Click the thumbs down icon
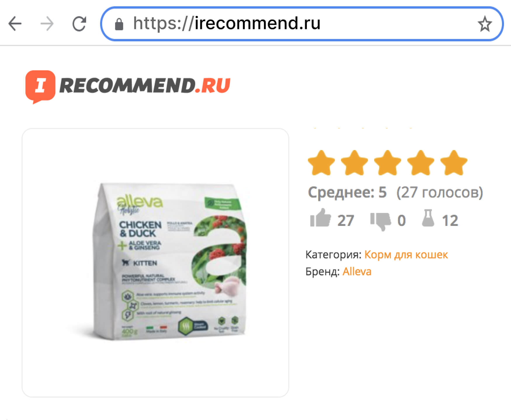Screen dimensions: 511x420 pyautogui.click(x=380, y=222)
